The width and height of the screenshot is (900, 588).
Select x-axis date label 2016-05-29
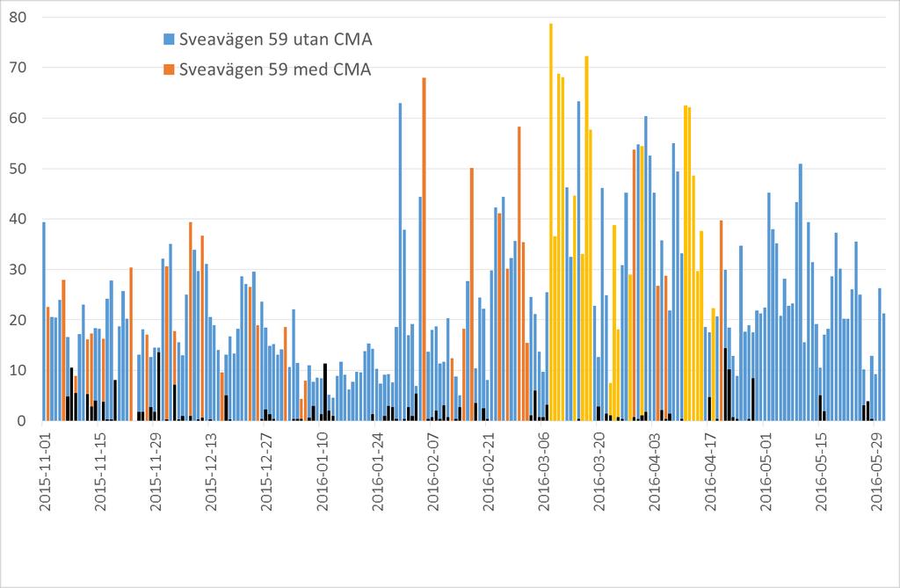click(x=876, y=471)
